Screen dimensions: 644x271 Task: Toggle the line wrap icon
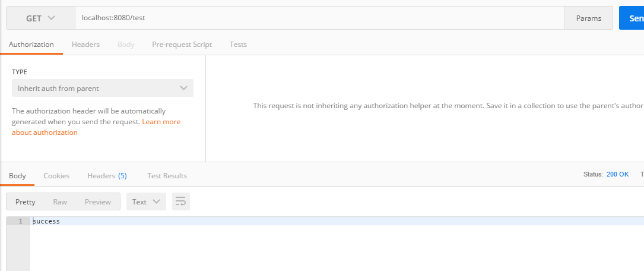(x=180, y=201)
